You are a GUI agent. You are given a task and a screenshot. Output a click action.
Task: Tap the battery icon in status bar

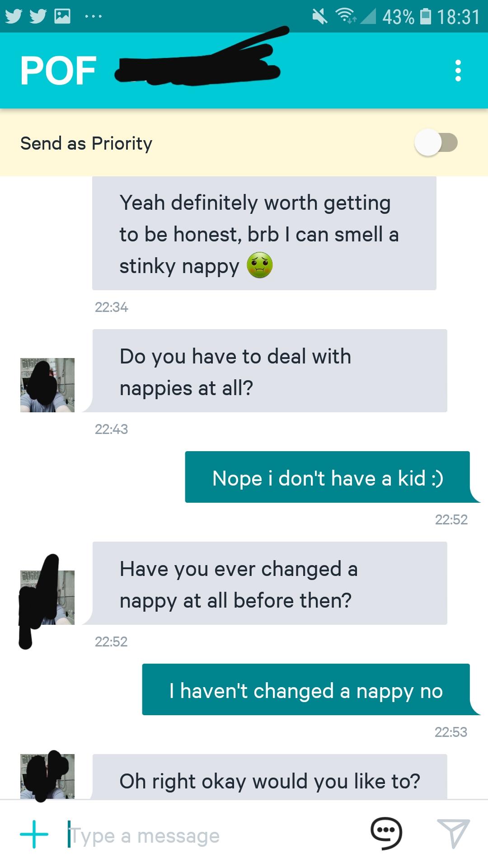[425, 17]
